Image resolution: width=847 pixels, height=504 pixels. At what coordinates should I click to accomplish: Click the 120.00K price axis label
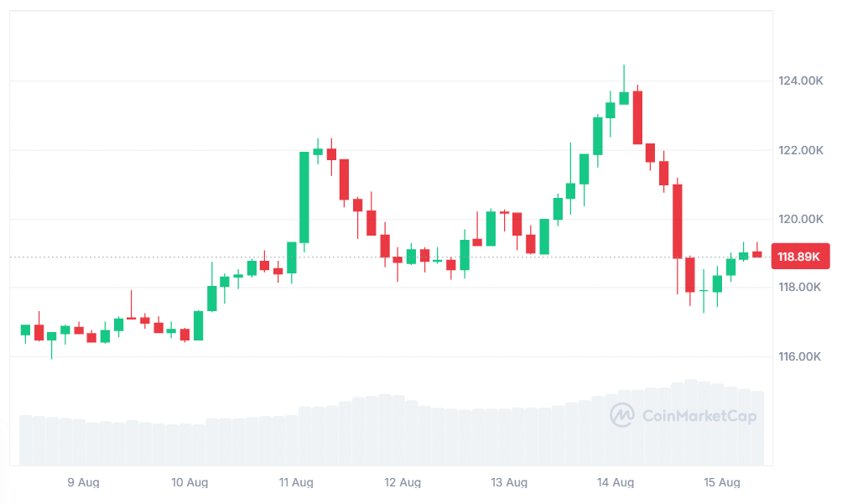(x=801, y=220)
